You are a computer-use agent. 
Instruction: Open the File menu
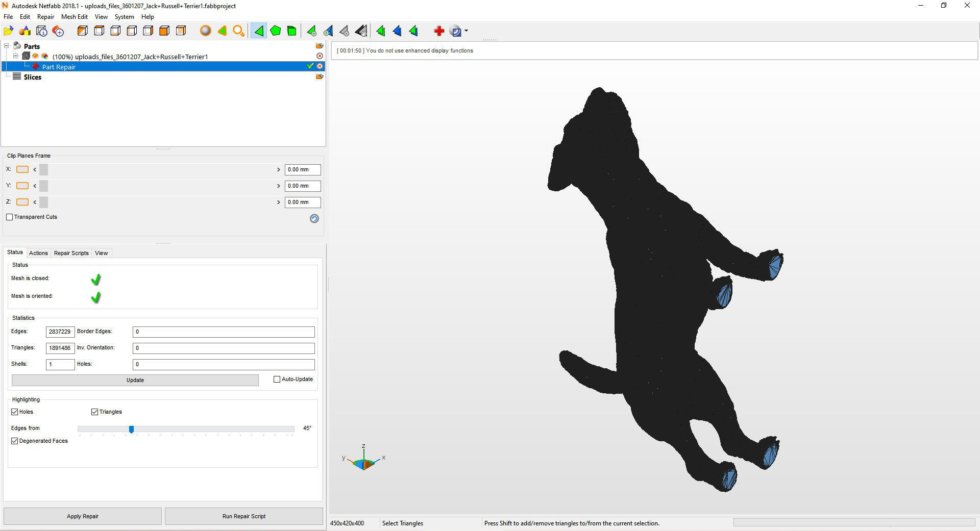coord(8,17)
